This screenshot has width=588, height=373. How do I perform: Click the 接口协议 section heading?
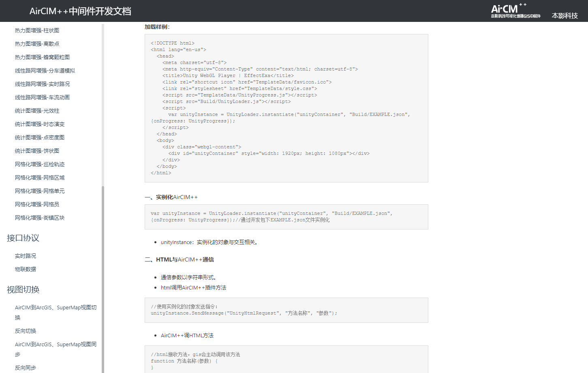[23, 238]
